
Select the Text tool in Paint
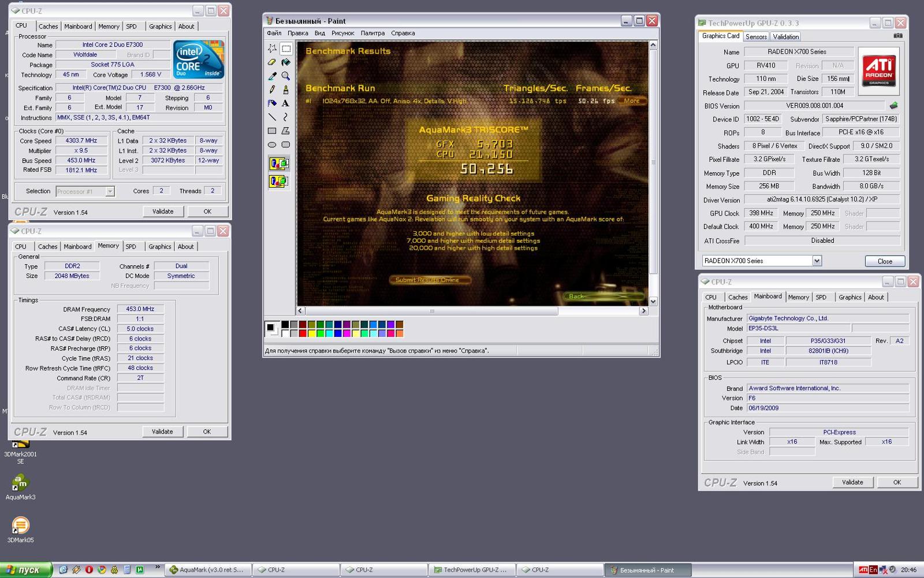[x=286, y=103]
